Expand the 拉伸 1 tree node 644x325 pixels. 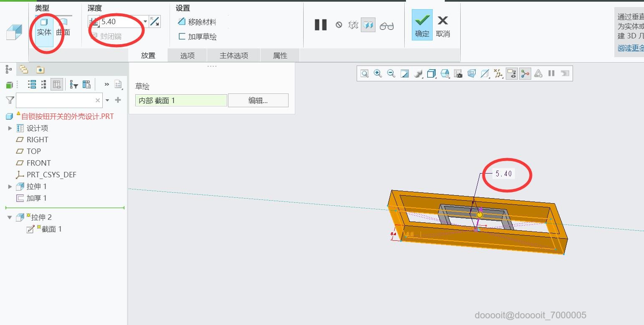(x=10, y=186)
